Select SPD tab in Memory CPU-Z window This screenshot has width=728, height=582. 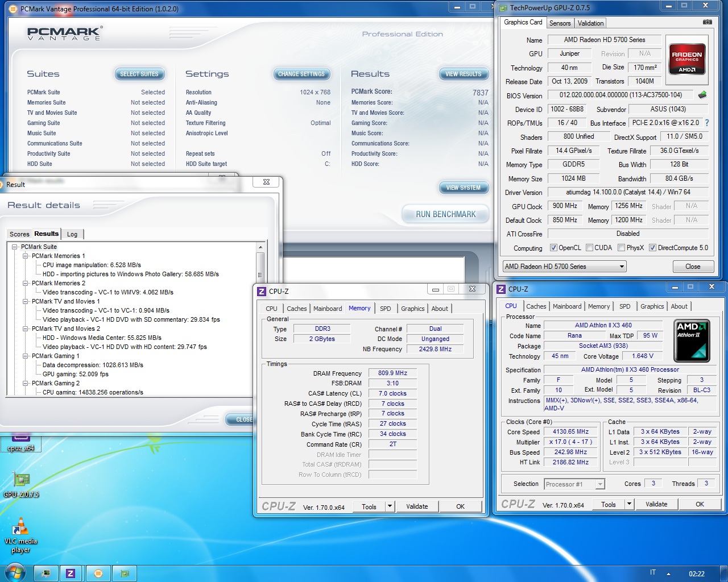point(386,309)
